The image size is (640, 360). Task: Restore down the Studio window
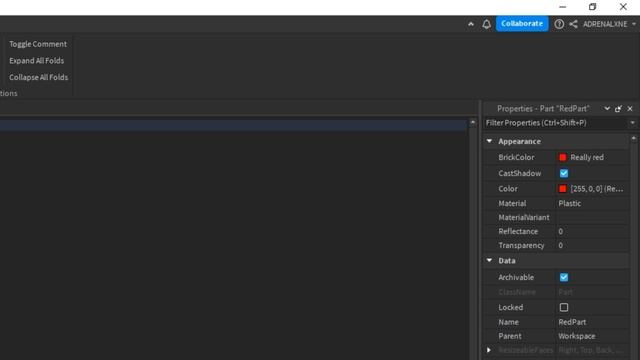pyautogui.click(x=593, y=7)
